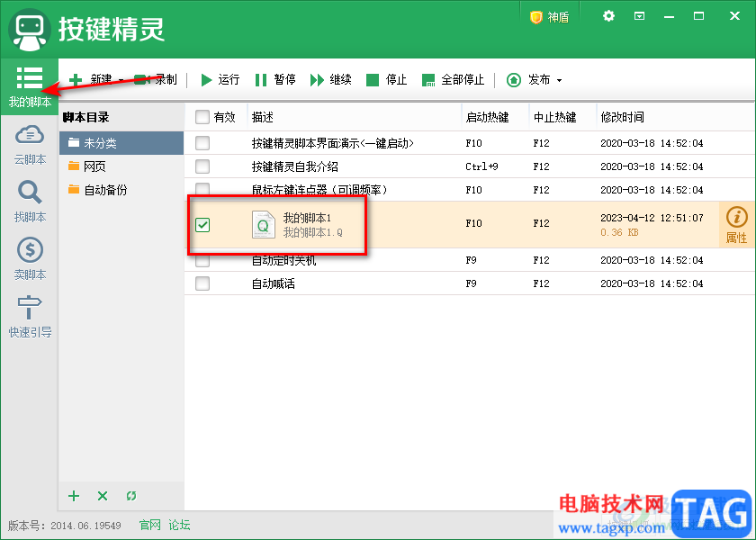Viewport: 756px width, 540px height.
Task: Open the 卖脚本 sell scripts section
Action: coord(30,259)
